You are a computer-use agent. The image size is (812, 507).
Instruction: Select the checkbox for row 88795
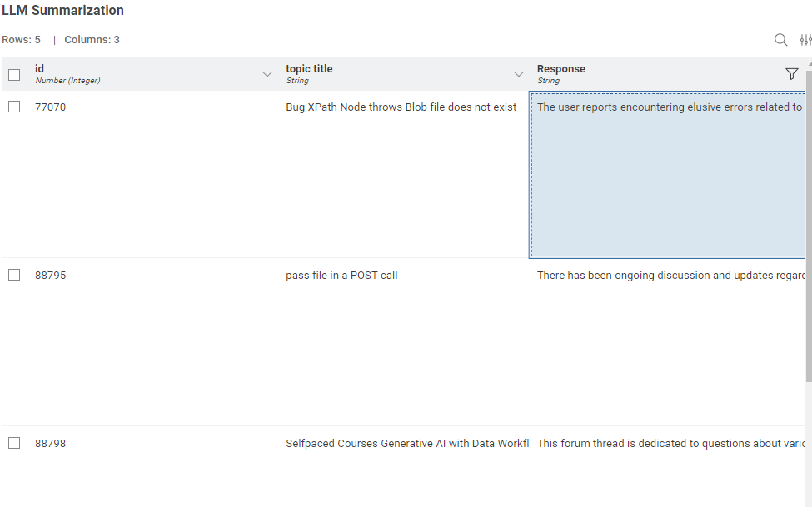point(14,275)
